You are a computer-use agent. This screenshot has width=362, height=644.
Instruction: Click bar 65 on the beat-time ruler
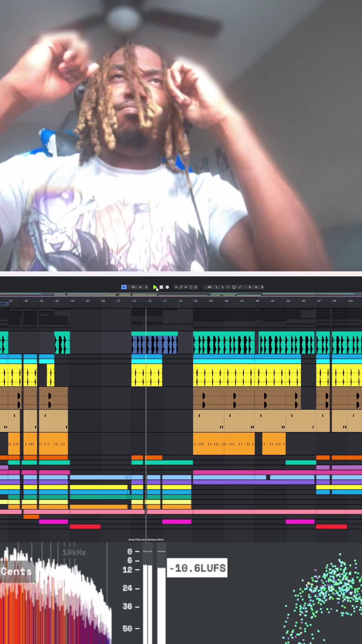coord(72,301)
